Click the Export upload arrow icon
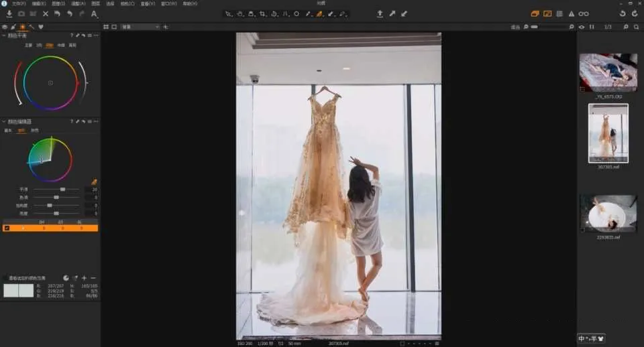The height and width of the screenshot is (347, 644). click(380, 14)
